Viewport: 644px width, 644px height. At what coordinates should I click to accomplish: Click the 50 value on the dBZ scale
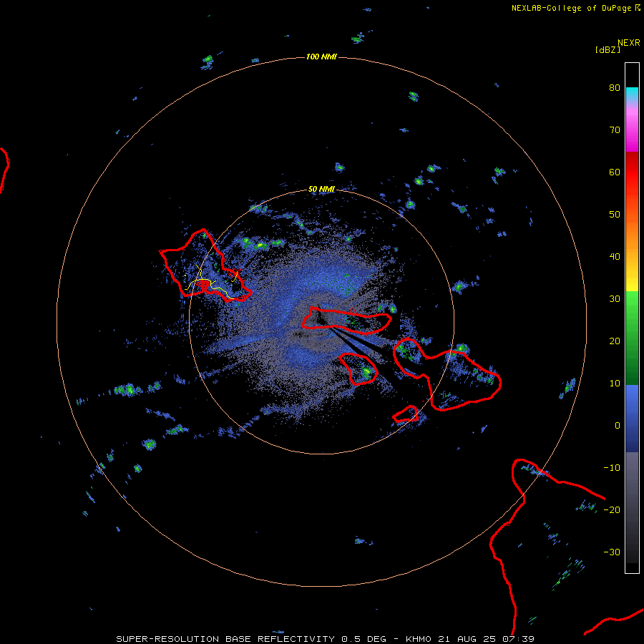pos(615,215)
